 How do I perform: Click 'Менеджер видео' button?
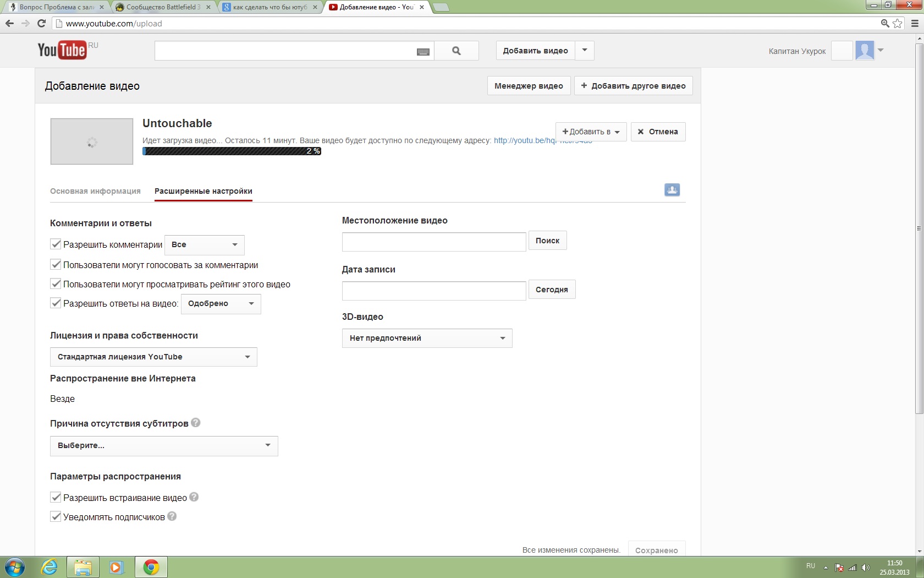[529, 86]
